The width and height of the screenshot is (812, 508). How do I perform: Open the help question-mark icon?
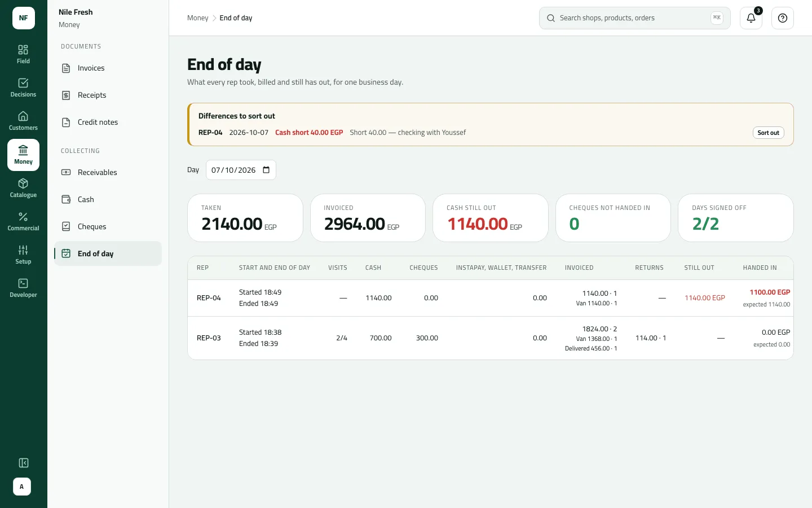783,18
